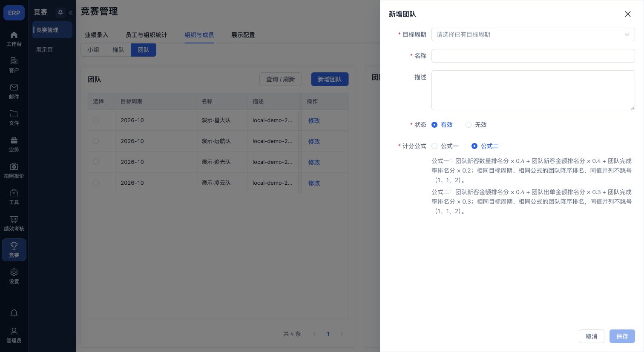The image size is (644, 352).
Task: Open the 工作台 workbench sidebar icon
Action: point(14,39)
